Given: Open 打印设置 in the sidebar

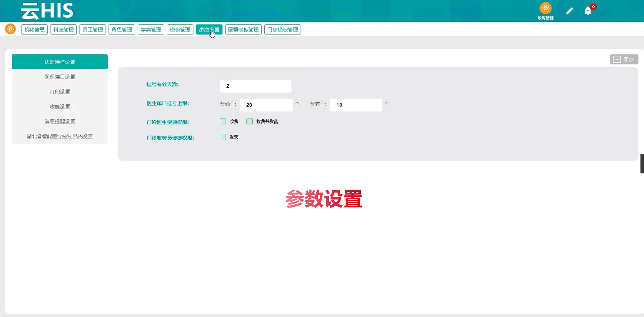Looking at the screenshot, I should (x=60, y=91).
